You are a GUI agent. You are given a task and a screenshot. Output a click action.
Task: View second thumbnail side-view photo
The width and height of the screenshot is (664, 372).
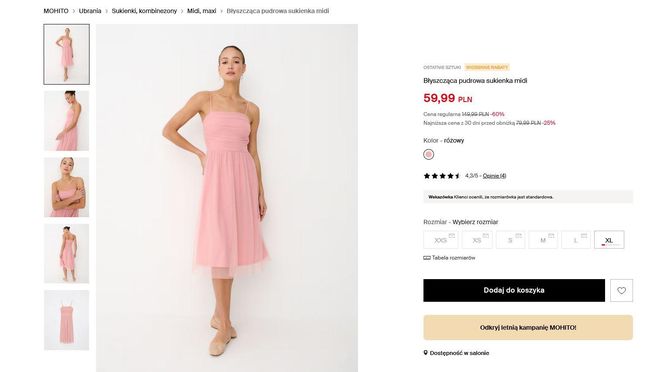point(66,121)
